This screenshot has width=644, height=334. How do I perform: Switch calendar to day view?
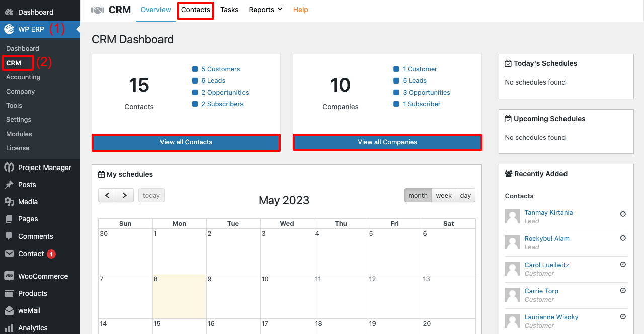(465, 195)
